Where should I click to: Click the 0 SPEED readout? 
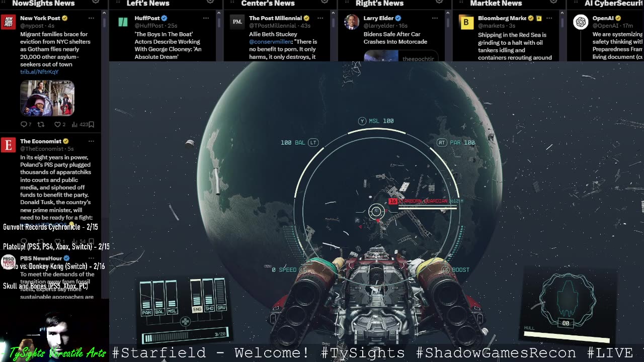pos(289,270)
